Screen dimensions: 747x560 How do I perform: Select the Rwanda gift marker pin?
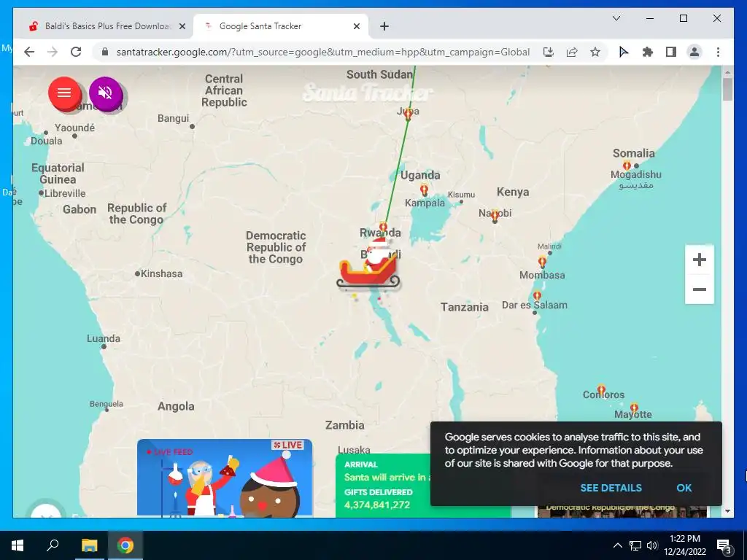(384, 227)
